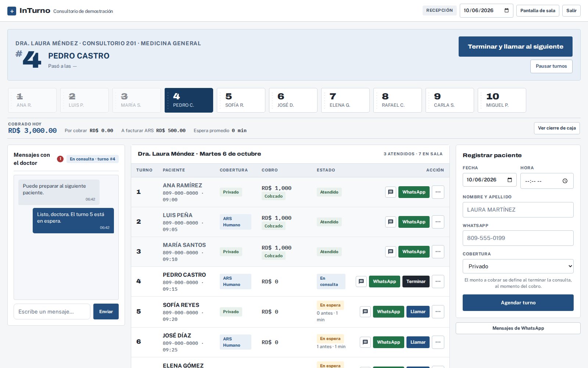
Task: Open message icon for Luis Peña
Action: point(391,222)
